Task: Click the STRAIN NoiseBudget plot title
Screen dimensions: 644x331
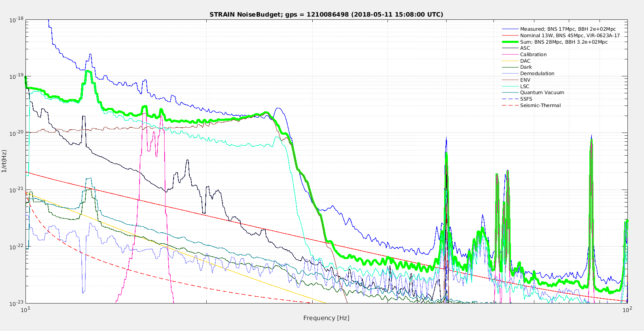Action: 326,15
